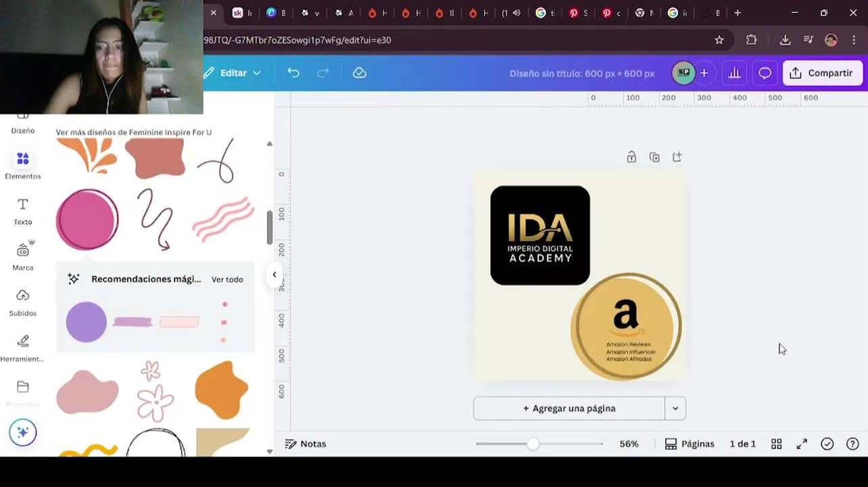Select the purple circle element
Viewport: 868px width, 487px height.
point(86,322)
